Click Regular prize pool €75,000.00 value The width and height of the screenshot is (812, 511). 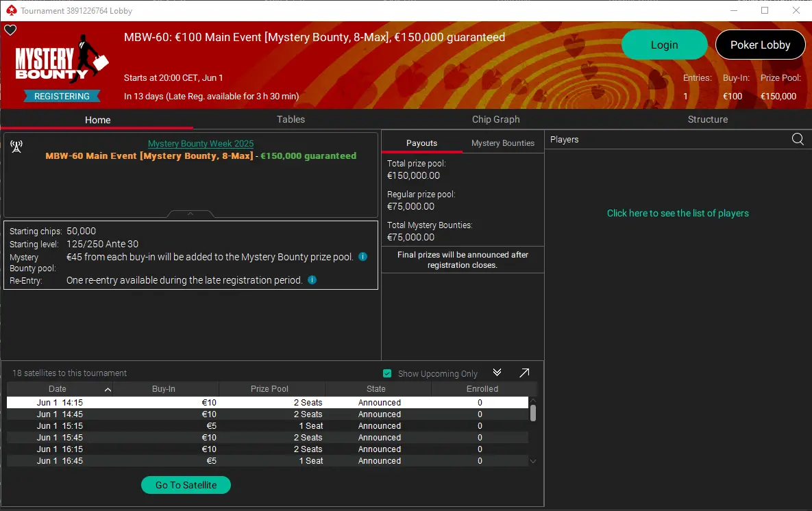coord(410,206)
